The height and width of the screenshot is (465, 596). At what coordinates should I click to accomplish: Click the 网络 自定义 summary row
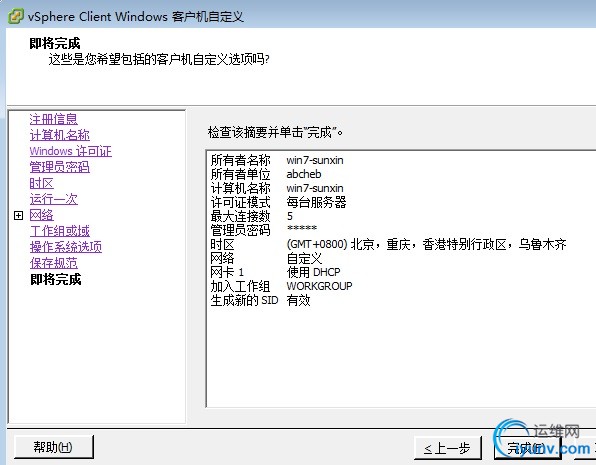(x=266, y=258)
